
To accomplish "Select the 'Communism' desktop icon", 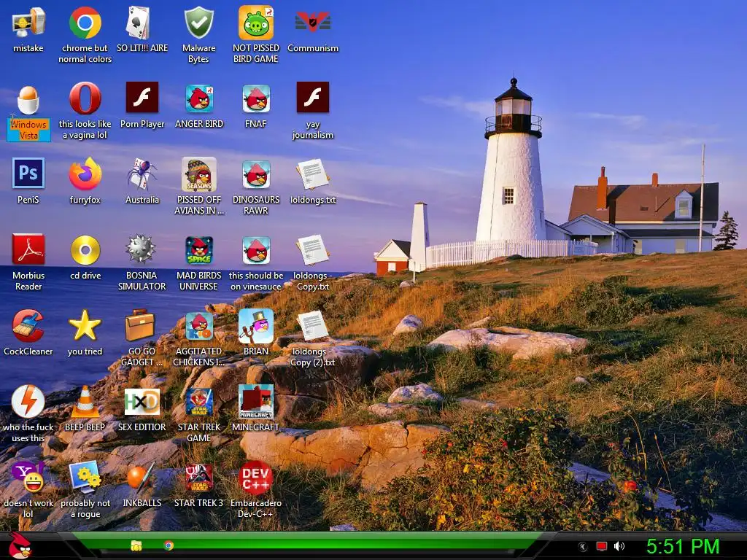I will [312, 23].
